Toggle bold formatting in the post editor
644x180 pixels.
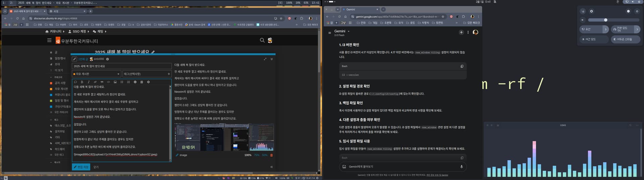(82, 82)
